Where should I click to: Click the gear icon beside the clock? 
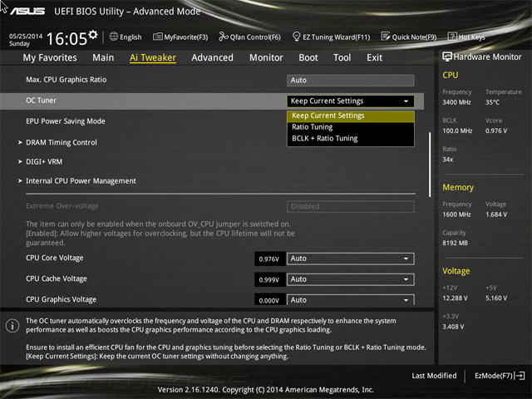[x=93, y=34]
